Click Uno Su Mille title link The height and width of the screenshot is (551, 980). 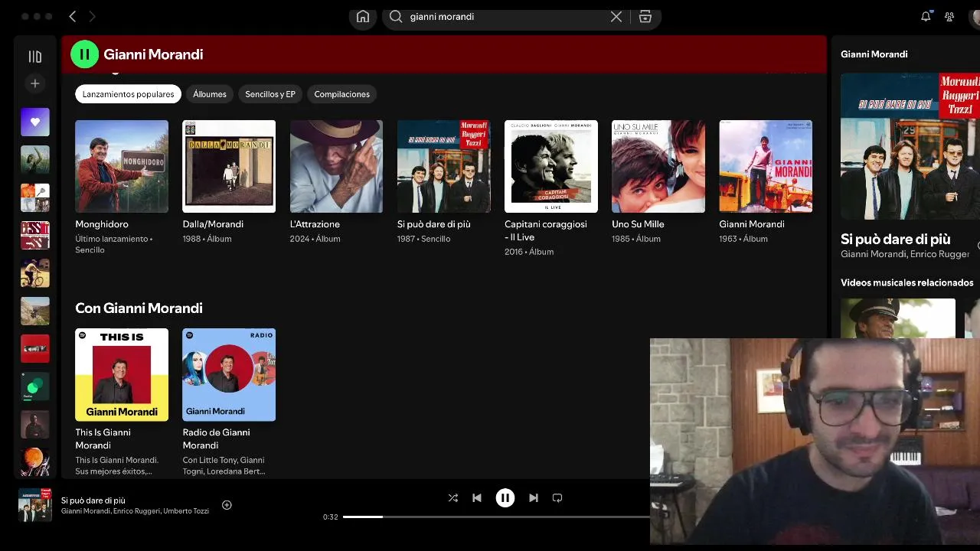[638, 224]
